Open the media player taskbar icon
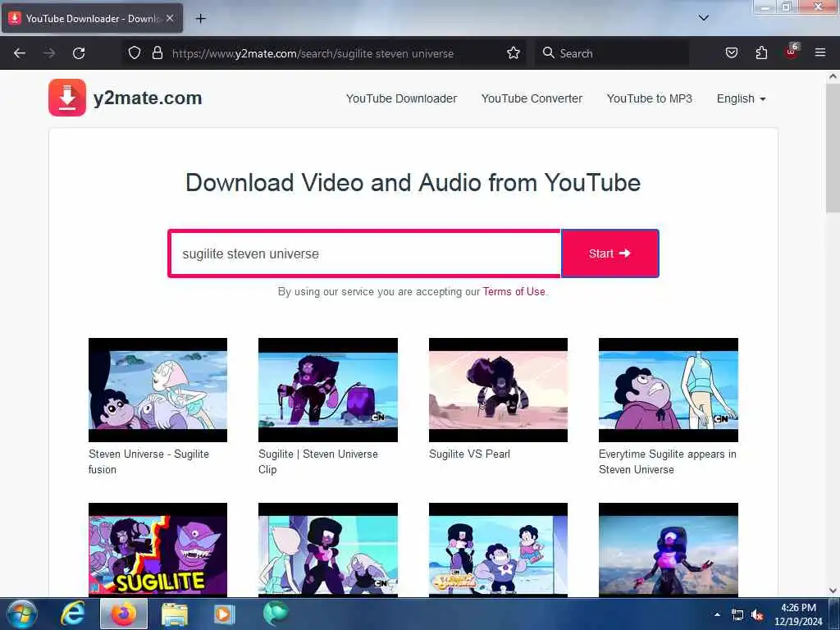Screen dimensions: 840x630 tap(224, 614)
